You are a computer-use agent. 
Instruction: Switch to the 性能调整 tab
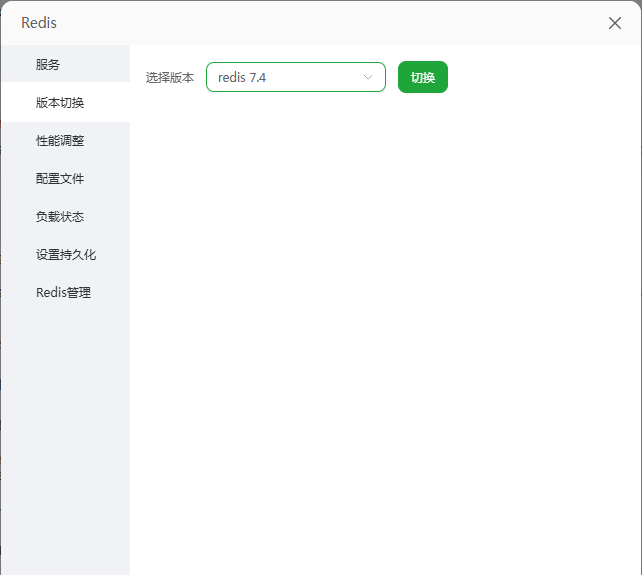coord(66,140)
